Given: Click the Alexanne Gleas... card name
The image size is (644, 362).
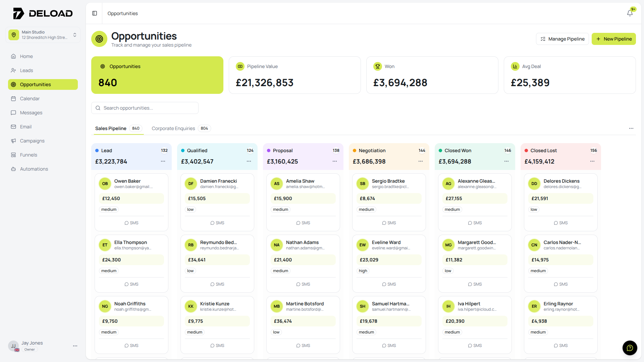Looking at the screenshot, I should [x=476, y=181].
